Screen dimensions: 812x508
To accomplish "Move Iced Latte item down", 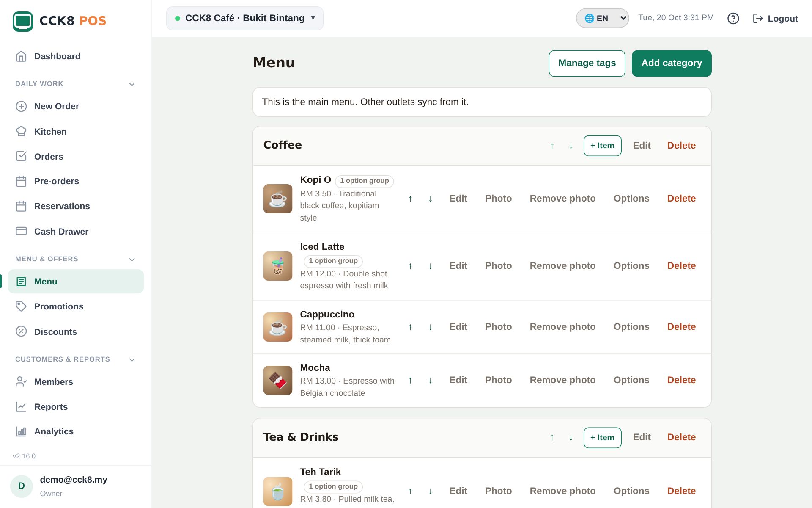I will (x=430, y=266).
